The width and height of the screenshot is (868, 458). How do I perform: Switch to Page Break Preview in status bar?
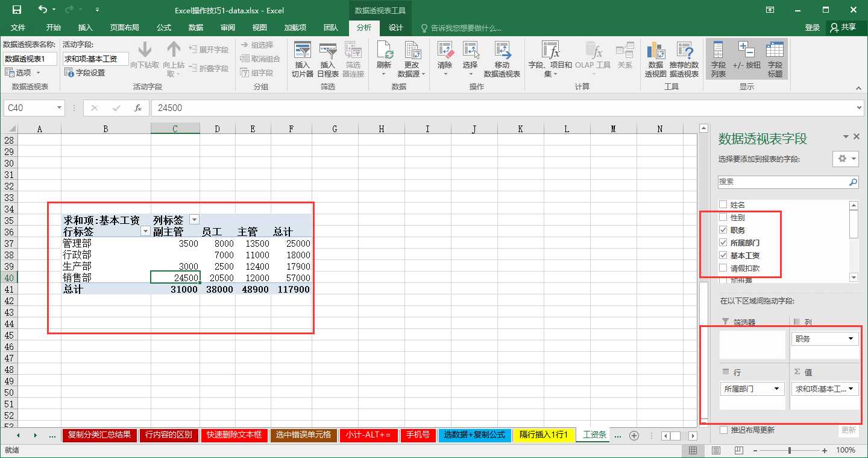(x=739, y=450)
